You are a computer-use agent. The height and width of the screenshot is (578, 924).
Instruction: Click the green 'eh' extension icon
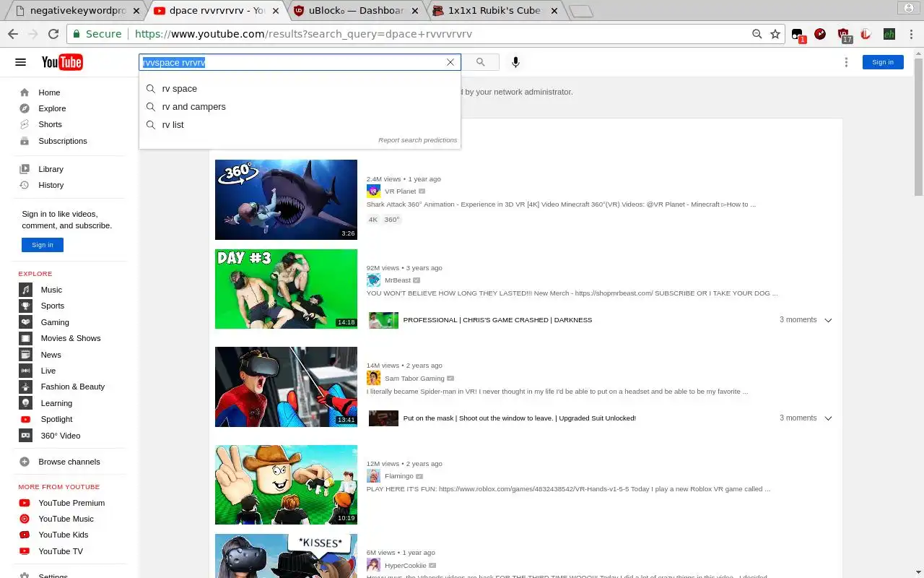[x=889, y=34]
